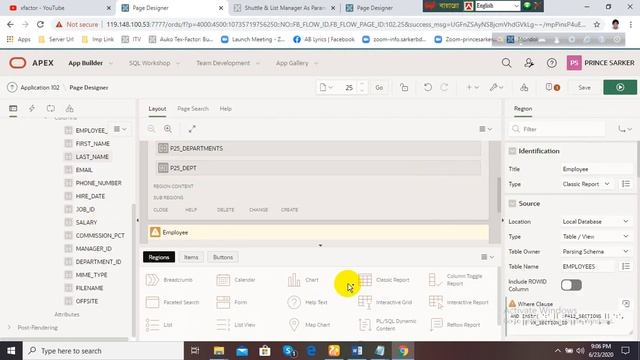Open Table Name list of values
Viewport: 640px width, 360px height.
click(625, 267)
